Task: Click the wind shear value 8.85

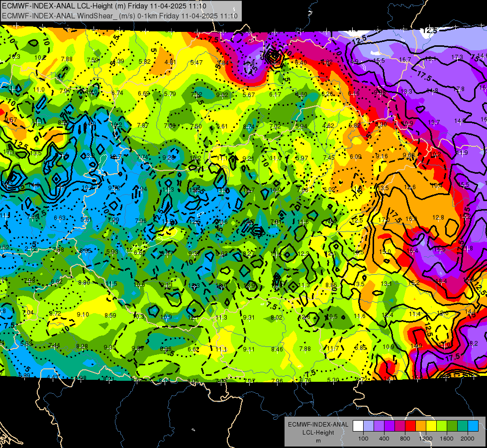Action: (x=331, y=285)
